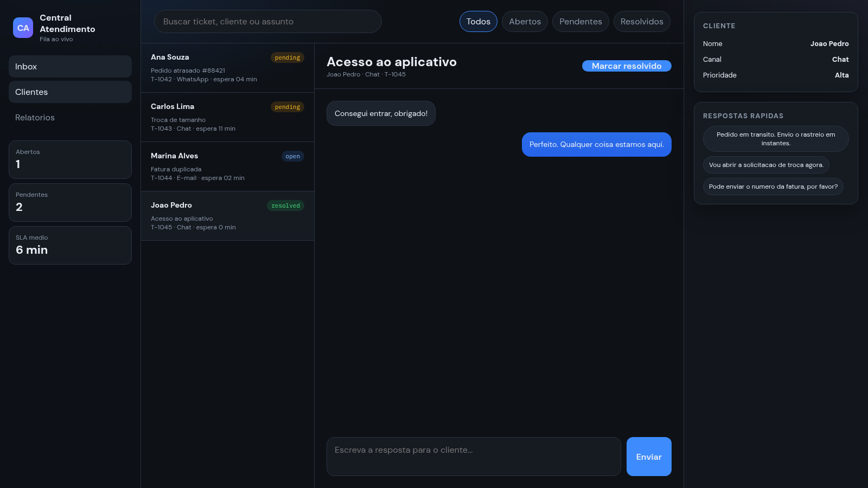Image resolution: width=868 pixels, height=488 pixels.
Task: Choose quick reply asking numero da fatura
Action: click(x=773, y=187)
